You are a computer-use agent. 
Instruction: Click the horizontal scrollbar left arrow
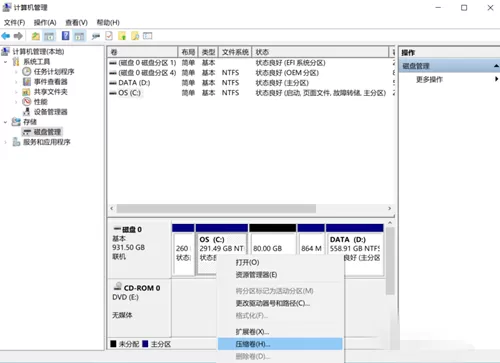(112, 209)
